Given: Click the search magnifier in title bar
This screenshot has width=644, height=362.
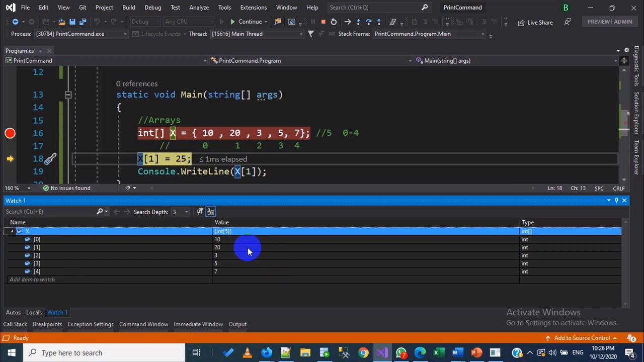Looking at the screenshot, I should (424, 8).
